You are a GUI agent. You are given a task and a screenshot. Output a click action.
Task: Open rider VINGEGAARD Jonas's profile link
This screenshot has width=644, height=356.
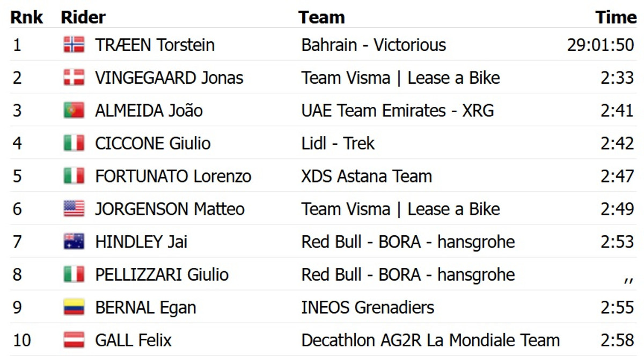coord(169,78)
